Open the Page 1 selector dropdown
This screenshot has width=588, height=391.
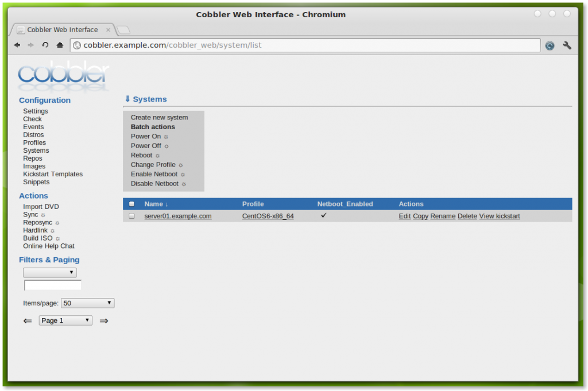65,320
